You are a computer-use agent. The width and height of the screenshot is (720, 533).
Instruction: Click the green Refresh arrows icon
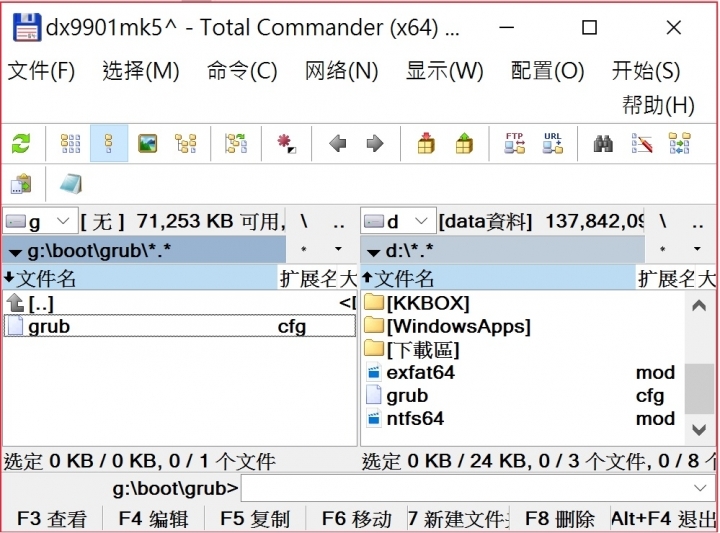pos(21,144)
